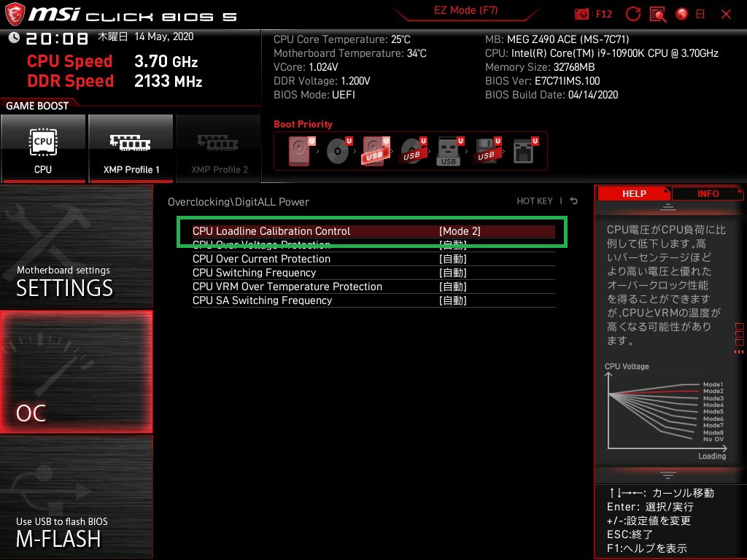
Task: Open the BIOS search magnifier icon
Action: 658,15
